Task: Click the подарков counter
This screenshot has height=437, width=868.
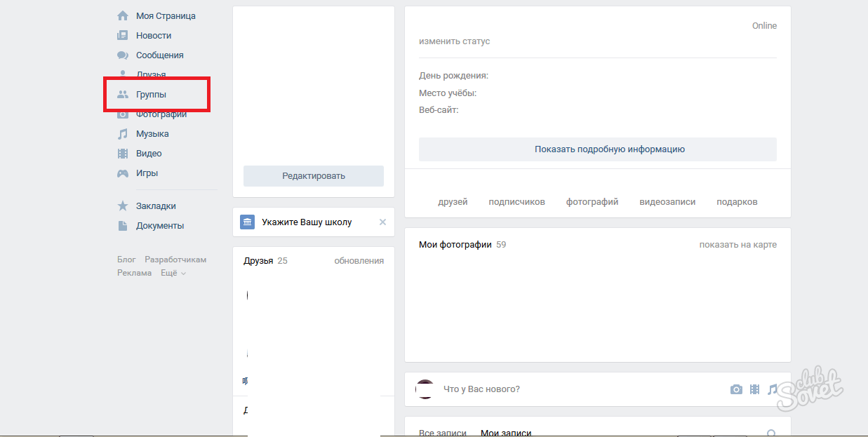Action: coord(737,201)
